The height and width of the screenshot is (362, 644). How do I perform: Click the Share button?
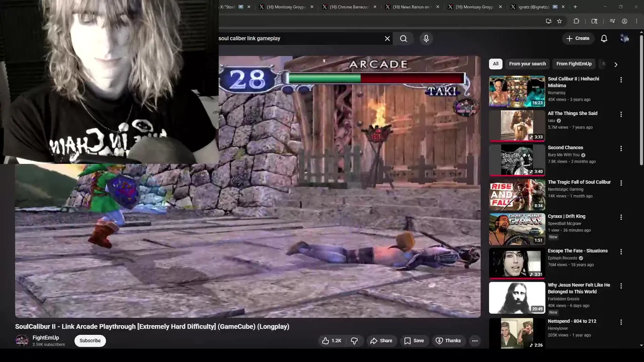[x=381, y=340]
